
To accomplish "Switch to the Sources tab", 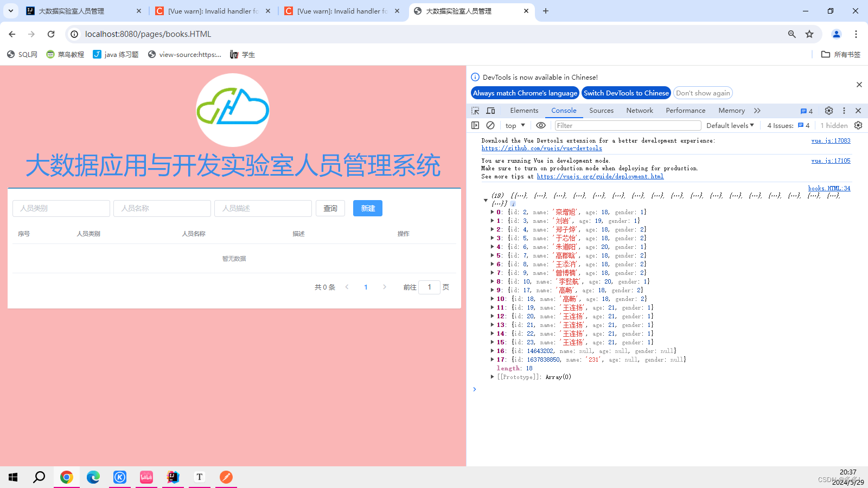I will click(602, 111).
